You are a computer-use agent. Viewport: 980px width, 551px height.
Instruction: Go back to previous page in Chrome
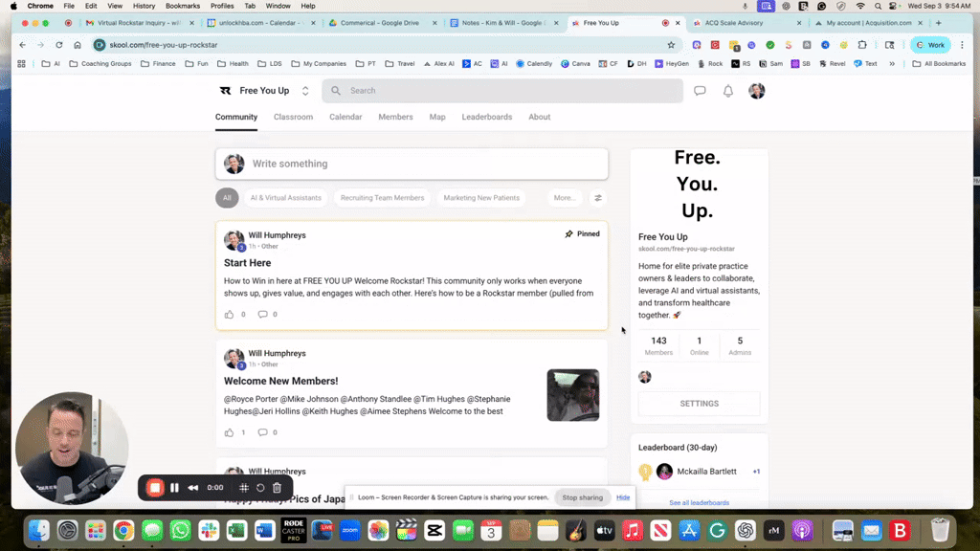23,45
